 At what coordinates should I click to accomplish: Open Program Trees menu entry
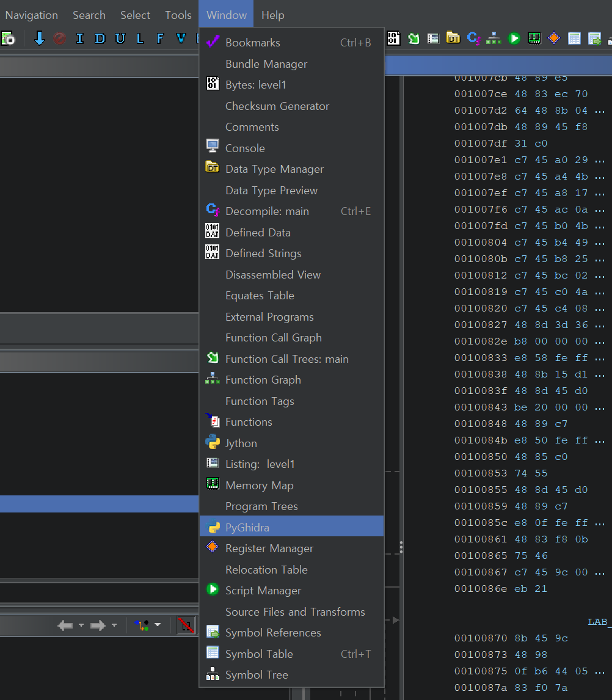pyautogui.click(x=291, y=507)
